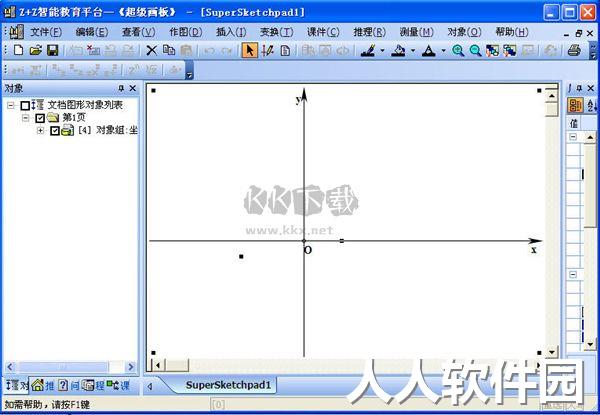Collapse the second properties section minus box
The image size is (600, 415).
tap(573, 274)
